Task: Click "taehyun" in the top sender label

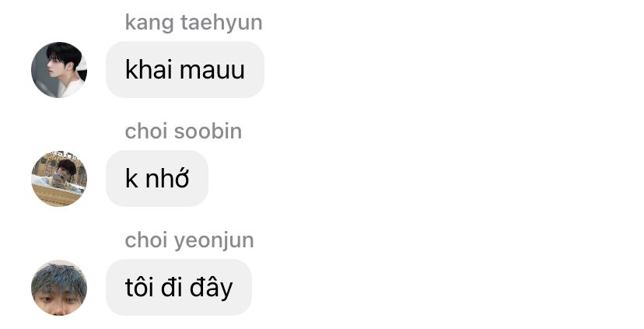Action: pos(222,23)
